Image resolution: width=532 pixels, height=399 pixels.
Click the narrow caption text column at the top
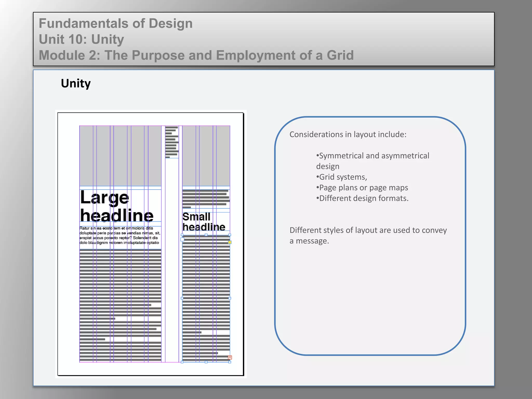click(x=172, y=142)
